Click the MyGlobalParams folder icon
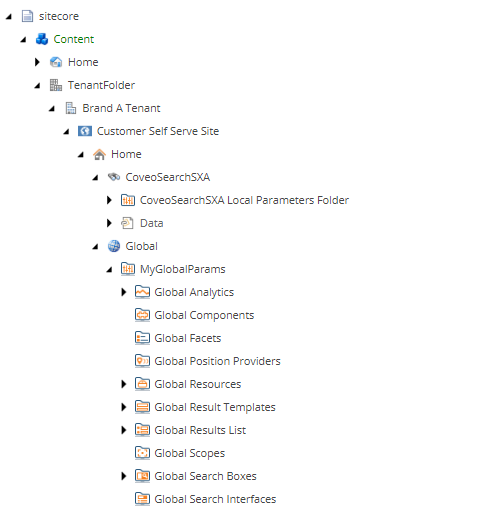 [128, 269]
